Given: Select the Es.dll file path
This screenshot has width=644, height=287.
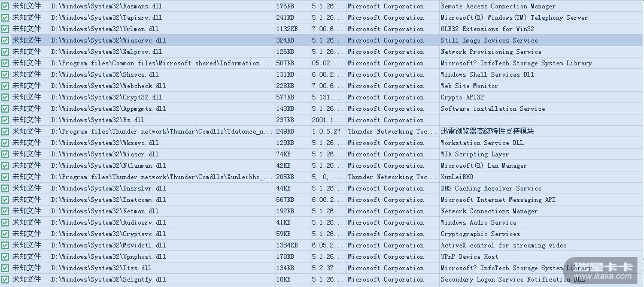Looking at the screenshot, I should click(98, 120).
